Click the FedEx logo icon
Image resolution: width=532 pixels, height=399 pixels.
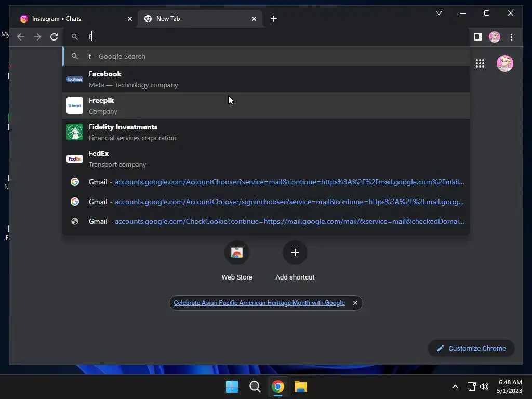click(75, 158)
